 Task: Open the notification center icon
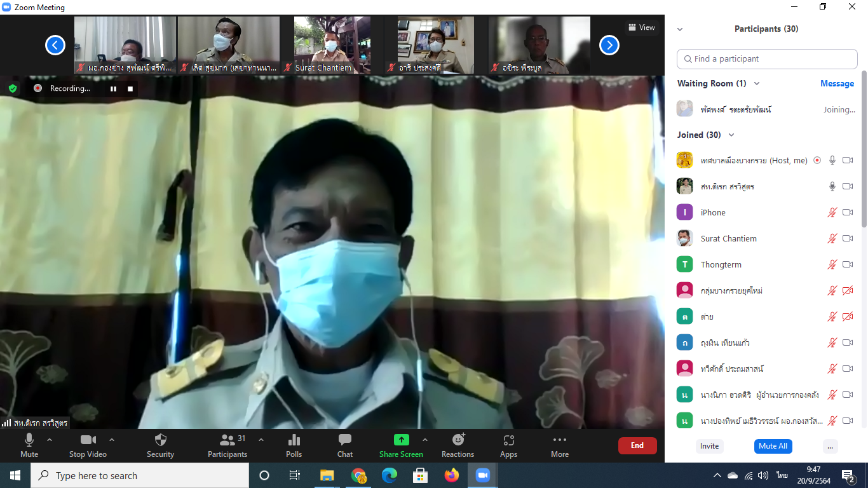(x=848, y=475)
